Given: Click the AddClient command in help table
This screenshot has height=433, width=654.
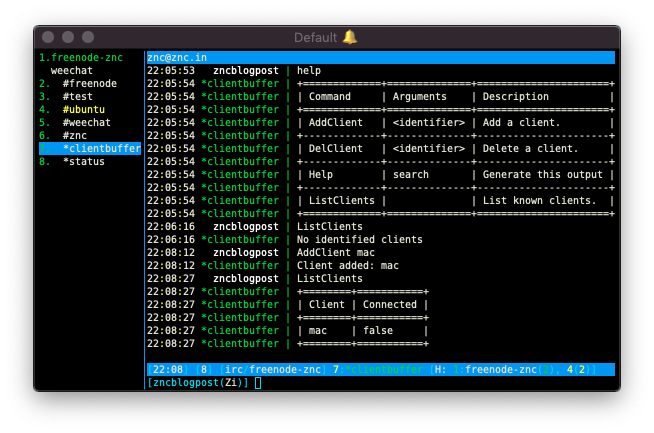Looking at the screenshot, I should (336, 123).
